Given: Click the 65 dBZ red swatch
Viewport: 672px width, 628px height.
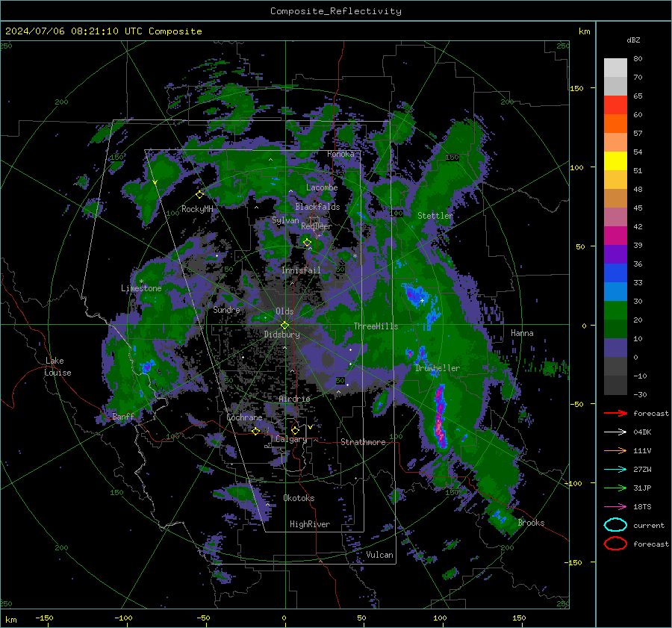Looking at the screenshot, I should coord(615,105).
